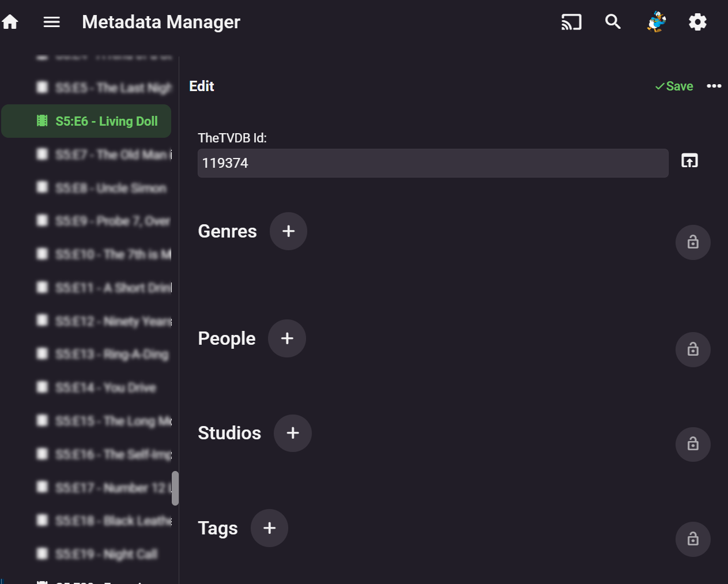Screen dimensions: 728x584
Task: Open the search icon
Action: (x=613, y=22)
